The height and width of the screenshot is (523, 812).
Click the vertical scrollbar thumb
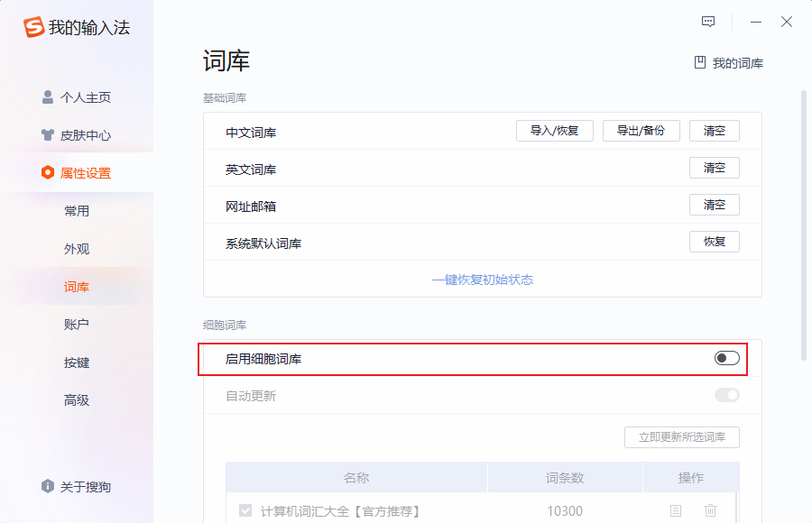[x=804, y=225]
